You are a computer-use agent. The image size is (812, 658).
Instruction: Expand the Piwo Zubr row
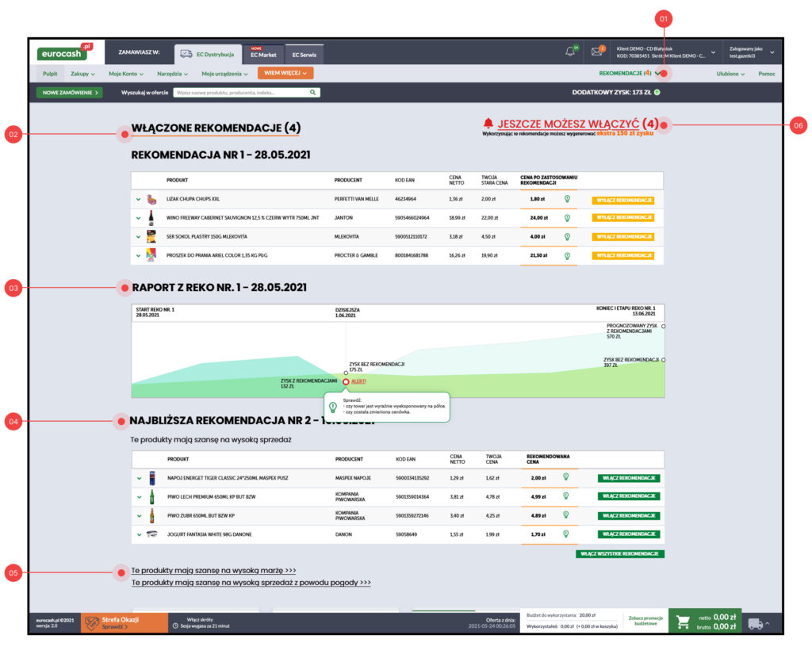tap(140, 515)
